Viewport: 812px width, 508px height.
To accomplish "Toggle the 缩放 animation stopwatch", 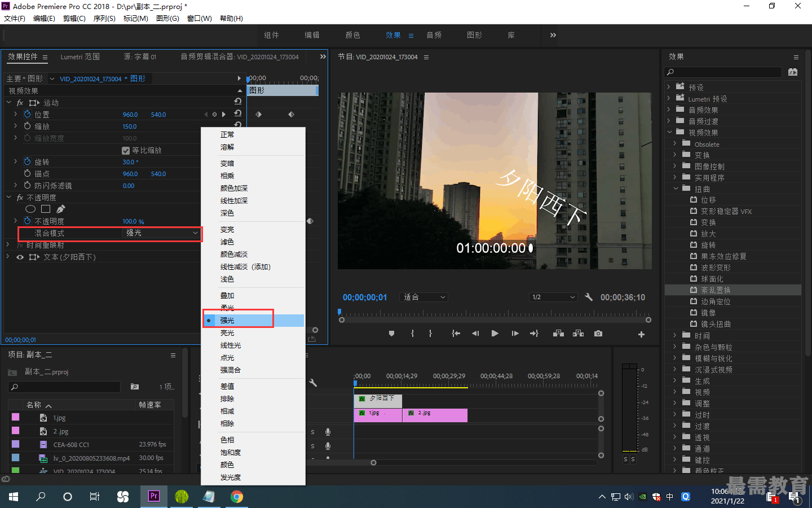I will click(27, 126).
